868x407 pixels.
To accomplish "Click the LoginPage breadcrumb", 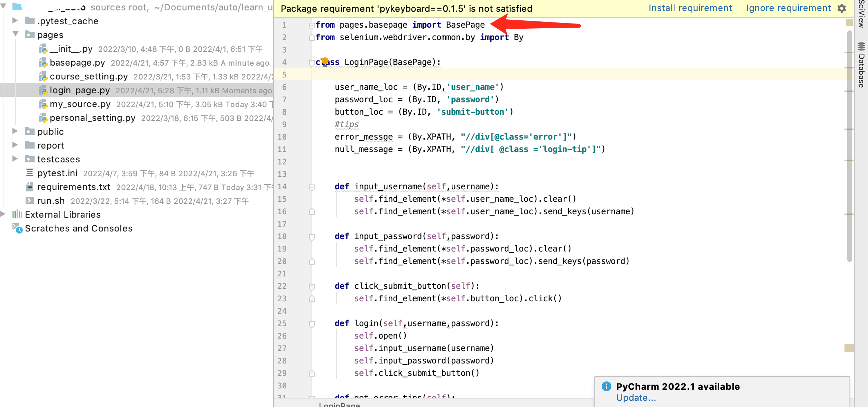I will point(339,405).
